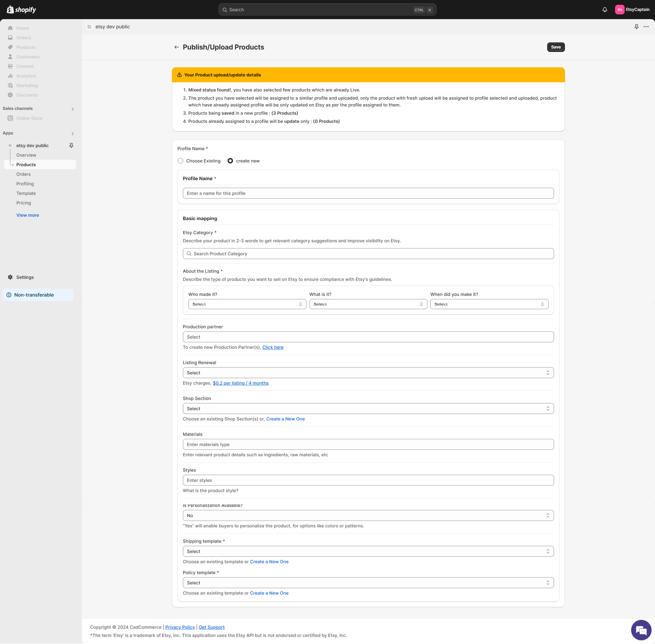Open the Listing Renewal dropdown
The height and width of the screenshot is (644, 655).
point(368,373)
